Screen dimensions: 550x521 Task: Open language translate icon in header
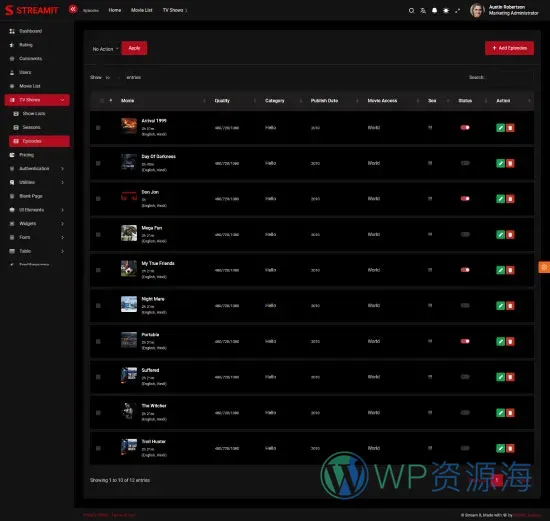click(x=423, y=11)
